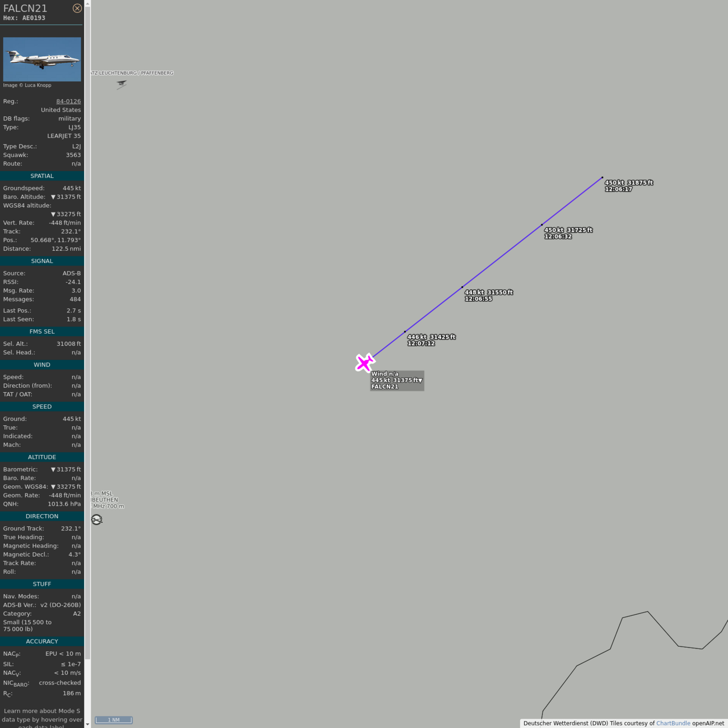Viewport: 728px width, 728px height.
Task: Click the sidebar vertical scrollbar thumb
Action: click(x=87, y=329)
